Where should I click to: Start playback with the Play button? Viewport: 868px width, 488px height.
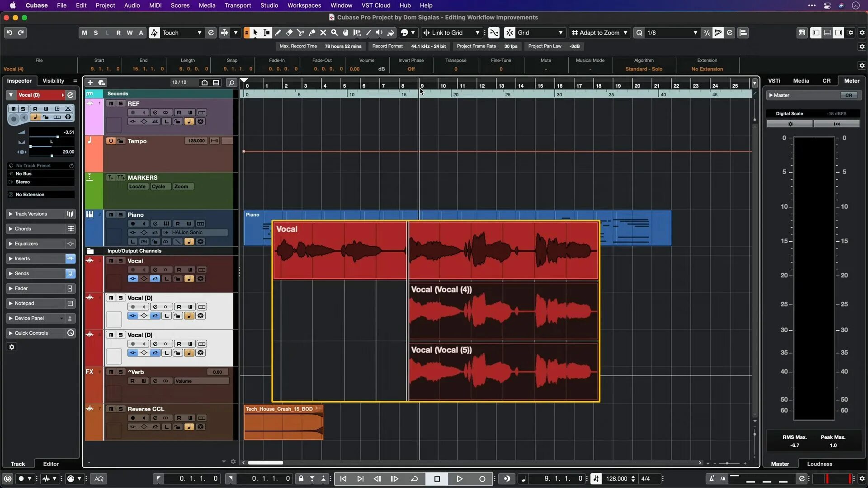459,479
